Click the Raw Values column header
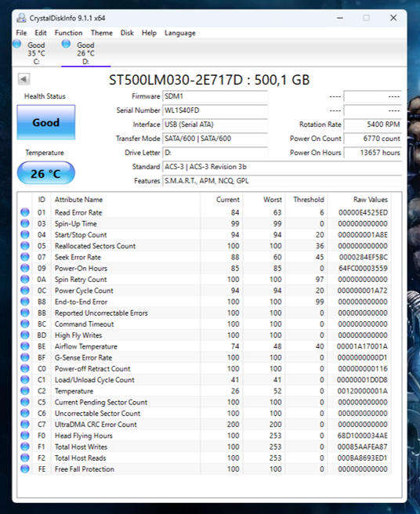The height and width of the screenshot is (514, 420). click(x=371, y=200)
